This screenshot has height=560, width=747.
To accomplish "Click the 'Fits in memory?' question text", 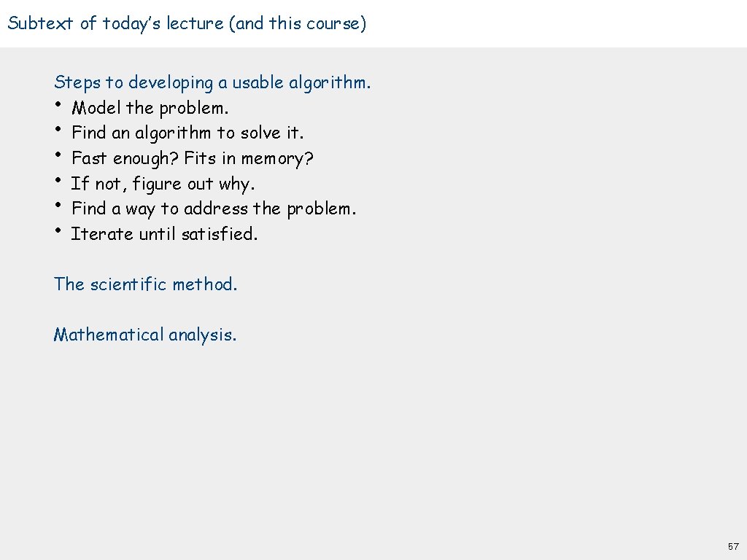I will [x=249, y=158].
